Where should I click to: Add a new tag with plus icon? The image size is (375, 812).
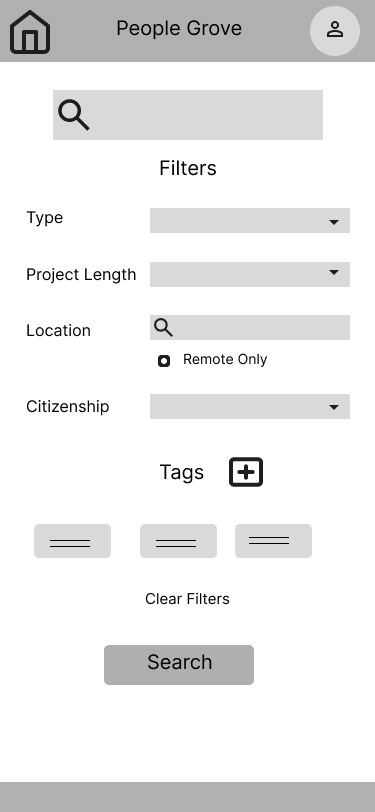246,472
